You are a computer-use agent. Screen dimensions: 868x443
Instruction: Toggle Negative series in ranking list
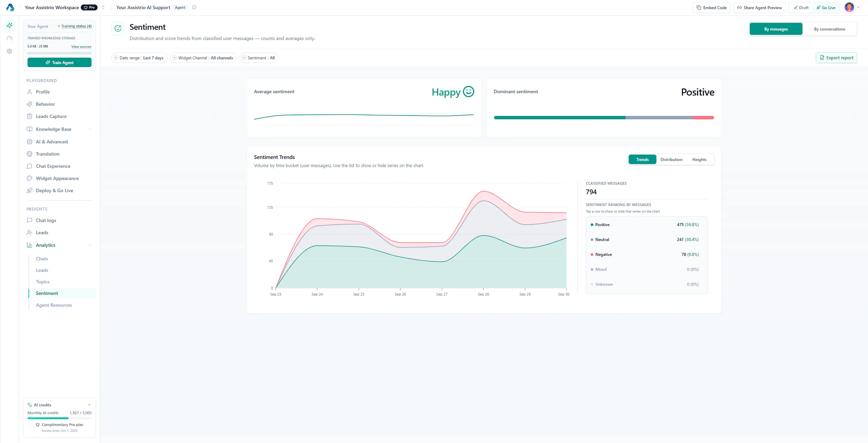[x=646, y=255]
